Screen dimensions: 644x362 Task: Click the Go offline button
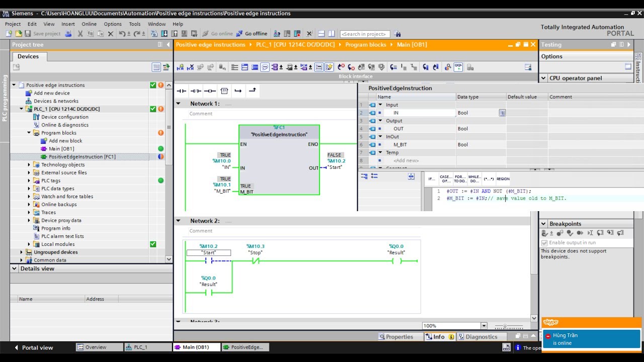tap(252, 34)
